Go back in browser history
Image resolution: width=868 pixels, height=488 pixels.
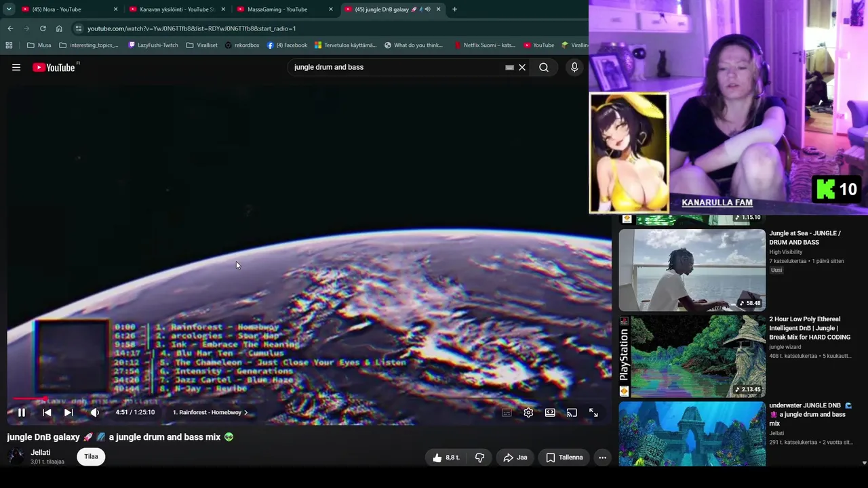click(x=10, y=28)
